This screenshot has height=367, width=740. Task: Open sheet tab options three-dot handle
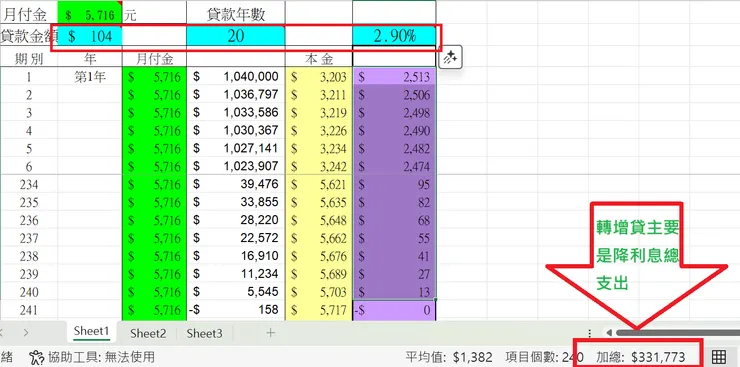tap(590, 333)
